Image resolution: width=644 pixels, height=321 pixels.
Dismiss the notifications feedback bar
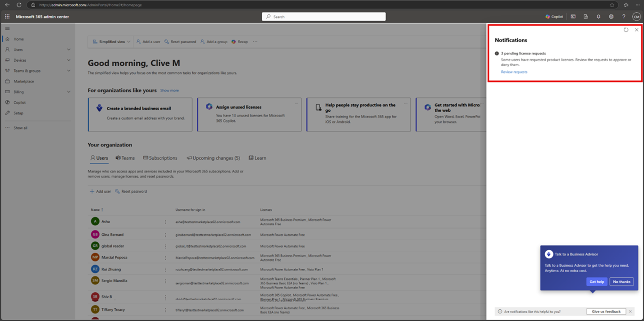(x=630, y=312)
